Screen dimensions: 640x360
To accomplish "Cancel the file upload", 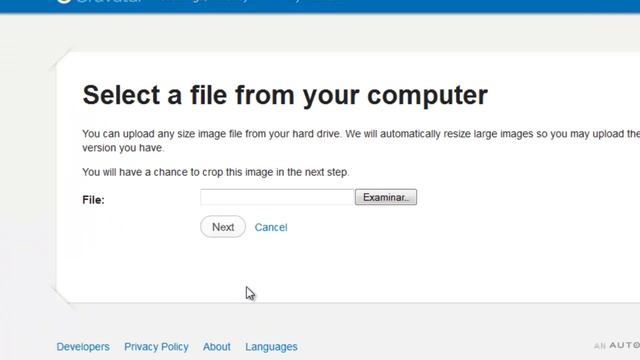I will 271,227.
